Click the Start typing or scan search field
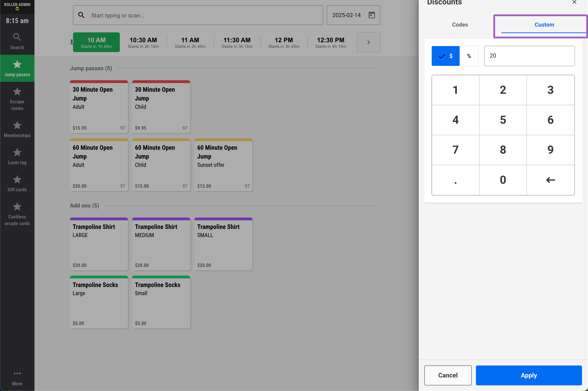This screenshot has height=391, width=588. click(x=198, y=15)
